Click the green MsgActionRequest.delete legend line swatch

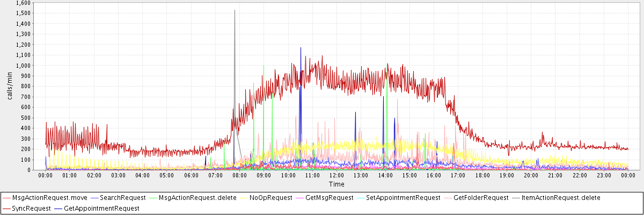(x=153, y=198)
